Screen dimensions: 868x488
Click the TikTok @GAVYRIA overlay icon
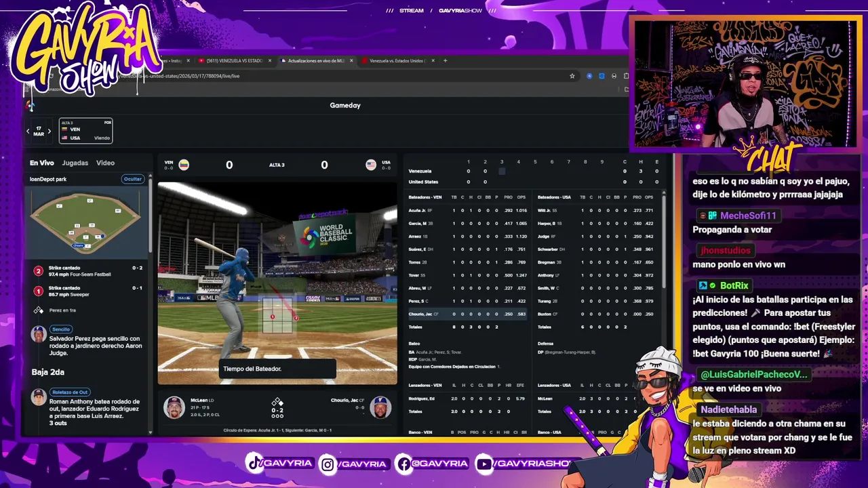(x=255, y=464)
